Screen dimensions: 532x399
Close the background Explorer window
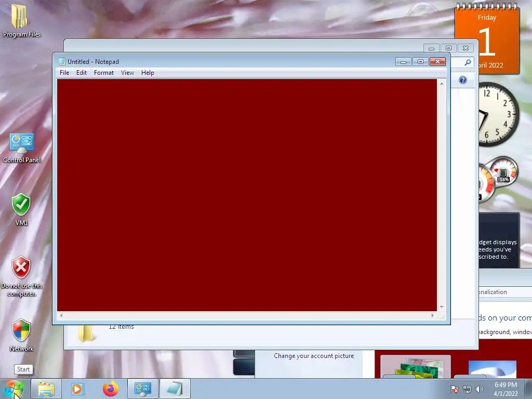[x=466, y=48]
